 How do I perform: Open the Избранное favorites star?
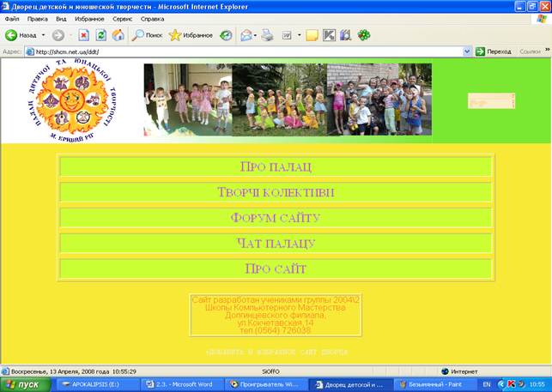pos(191,35)
